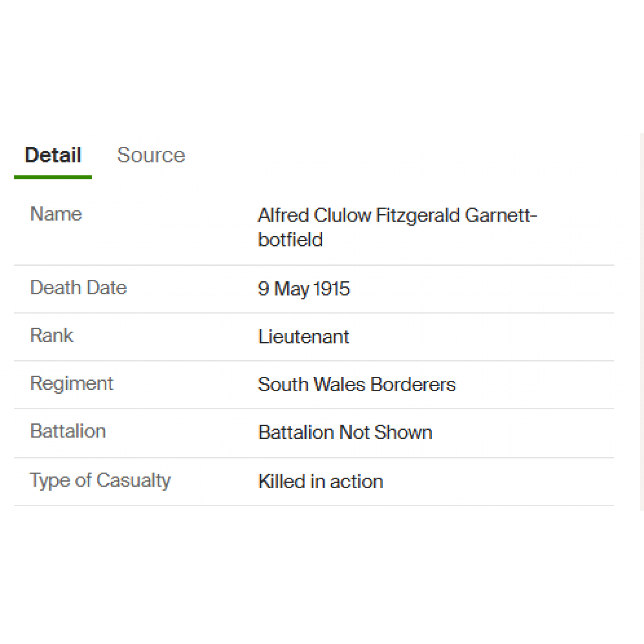Switch to the Source tab
Viewport: 644px width, 644px height.
[151, 155]
